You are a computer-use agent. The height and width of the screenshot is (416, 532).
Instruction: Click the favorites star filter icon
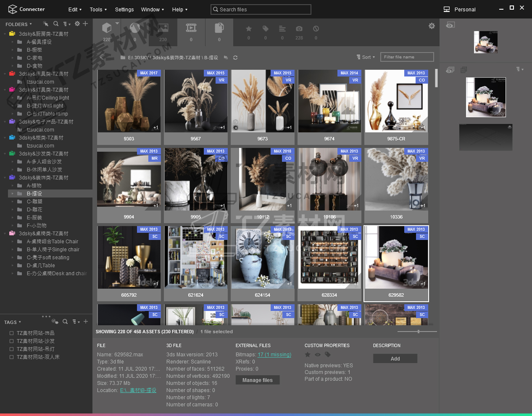249,29
